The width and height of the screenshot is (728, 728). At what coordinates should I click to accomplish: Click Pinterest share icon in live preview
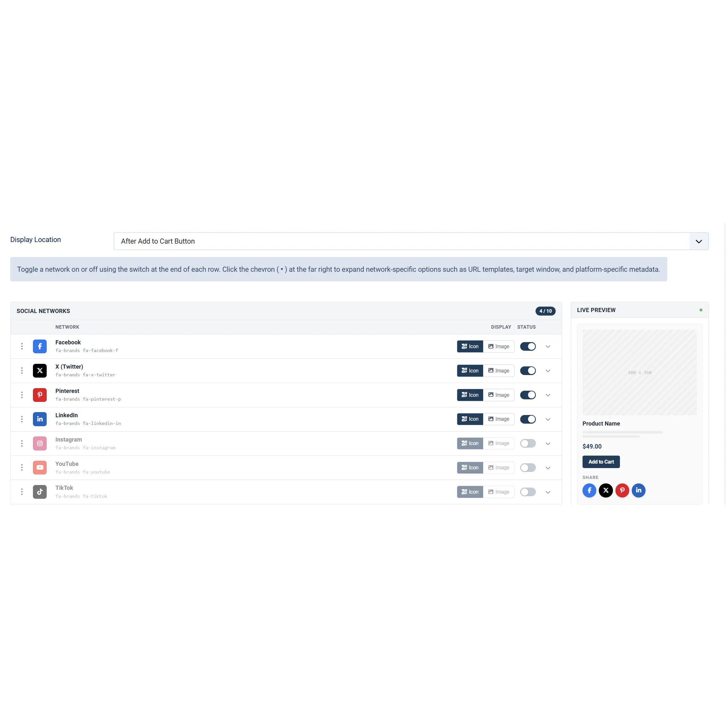622,490
